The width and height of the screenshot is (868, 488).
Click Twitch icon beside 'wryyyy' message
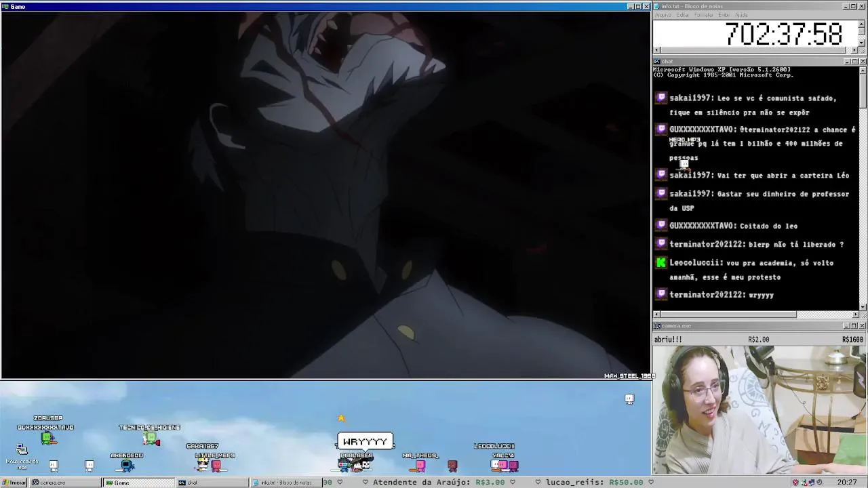(661, 294)
